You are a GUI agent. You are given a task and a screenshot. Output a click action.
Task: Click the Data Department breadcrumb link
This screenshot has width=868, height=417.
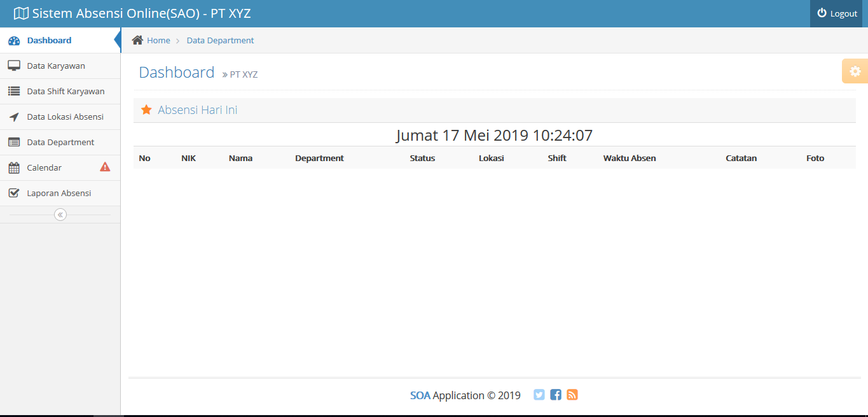pyautogui.click(x=220, y=40)
